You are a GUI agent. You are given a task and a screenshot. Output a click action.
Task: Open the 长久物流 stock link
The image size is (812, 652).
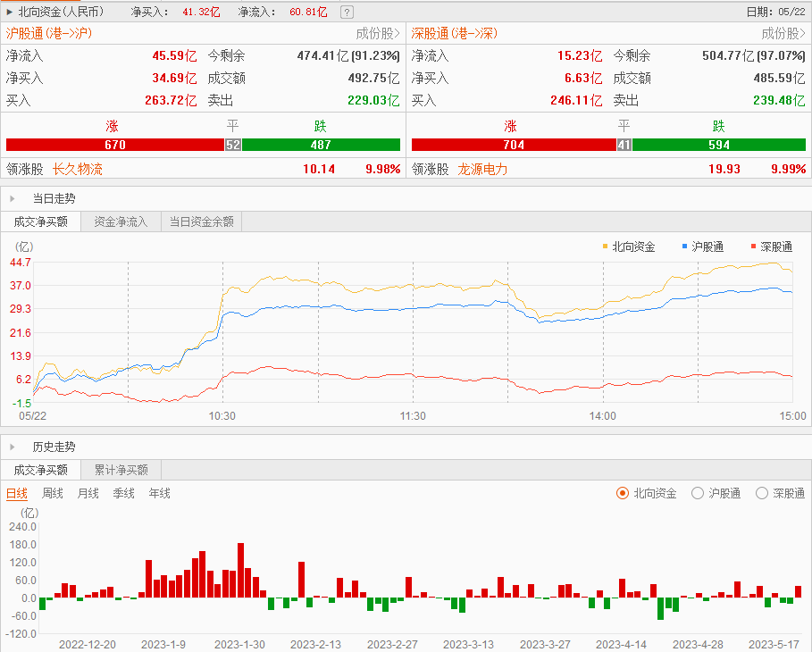click(x=78, y=169)
